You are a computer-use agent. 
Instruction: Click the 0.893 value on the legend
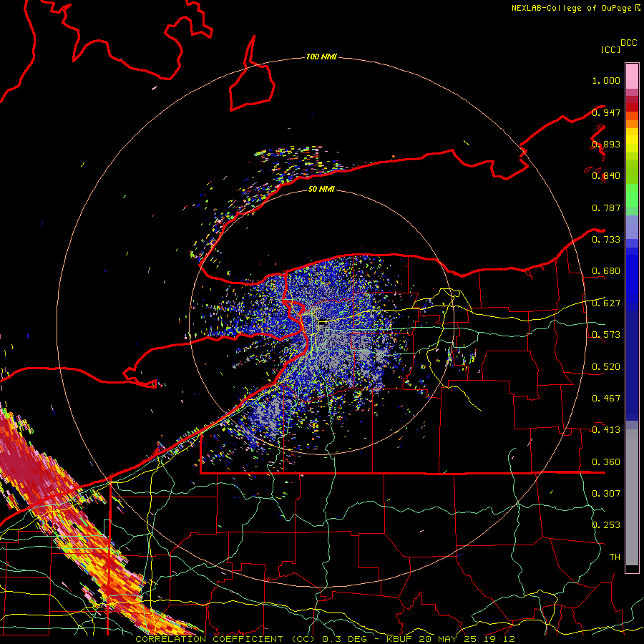[x=606, y=144]
